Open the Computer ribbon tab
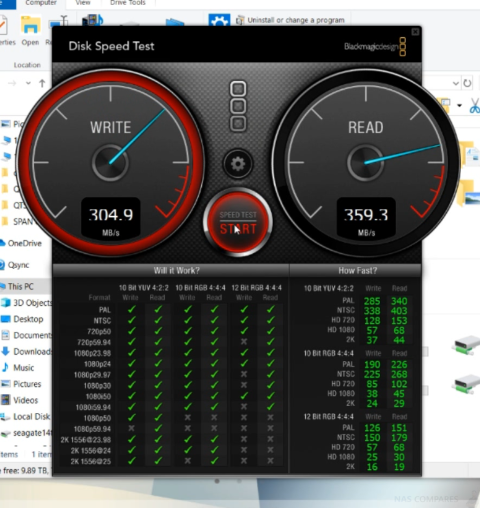 click(41, 3)
